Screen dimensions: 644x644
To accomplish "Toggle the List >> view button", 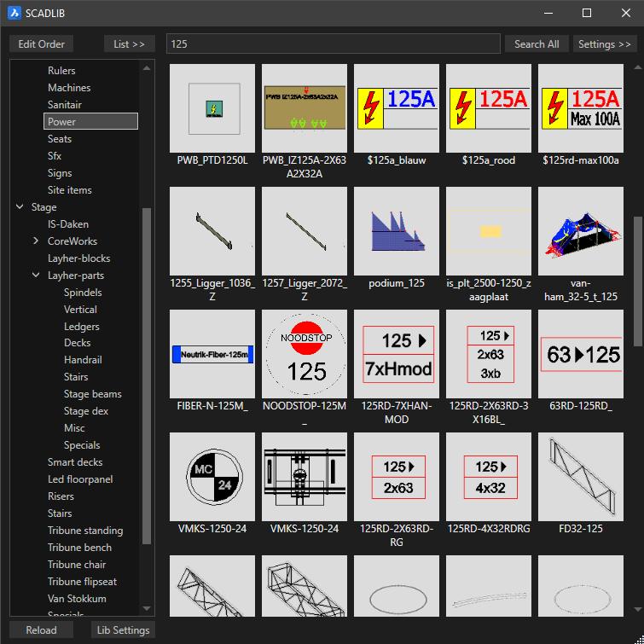I will click(x=129, y=44).
